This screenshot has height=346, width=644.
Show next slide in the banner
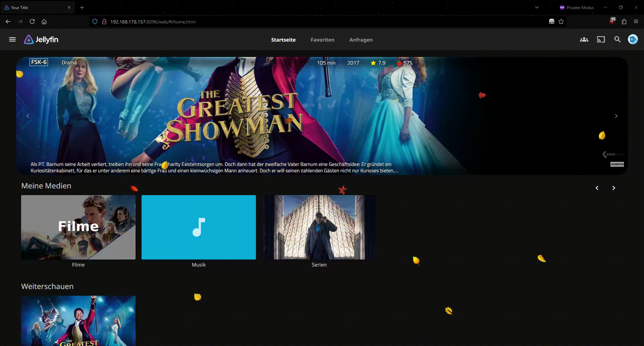[616, 116]
